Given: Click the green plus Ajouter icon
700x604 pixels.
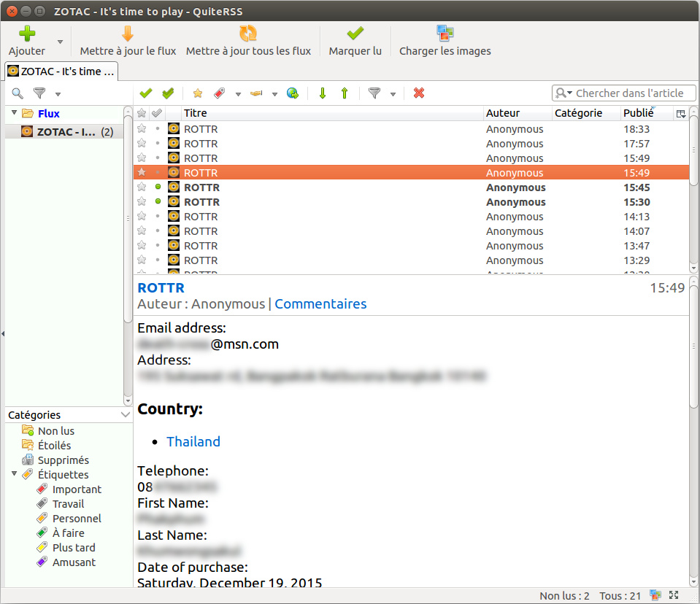Looking at the screenshot, I should [27, 34].
